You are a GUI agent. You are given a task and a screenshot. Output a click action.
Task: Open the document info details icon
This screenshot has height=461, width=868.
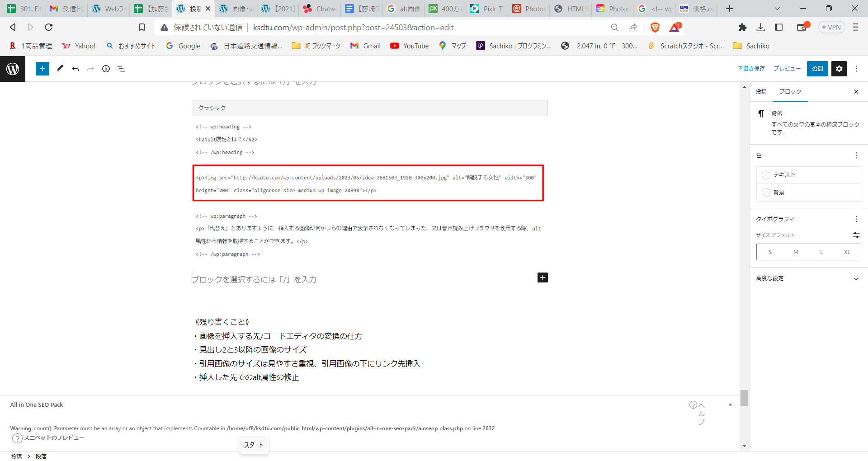click(106, 69)
